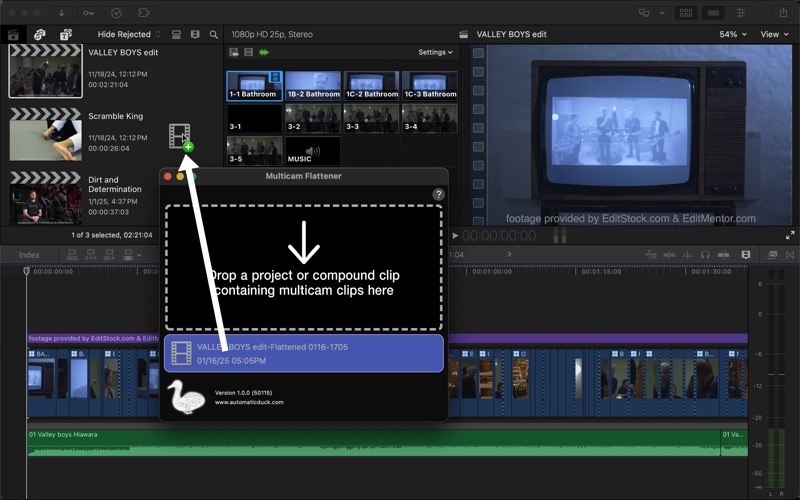Play the viewer with the play button
This screenshot has height=500, width=800.
[455, 236]
